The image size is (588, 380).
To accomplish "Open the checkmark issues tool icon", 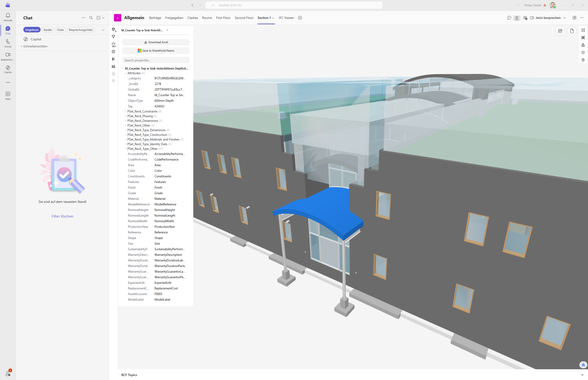I will click(113, 52).
